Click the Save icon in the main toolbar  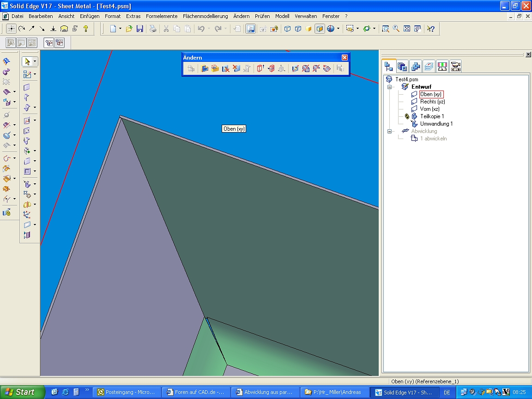point(140,29)
